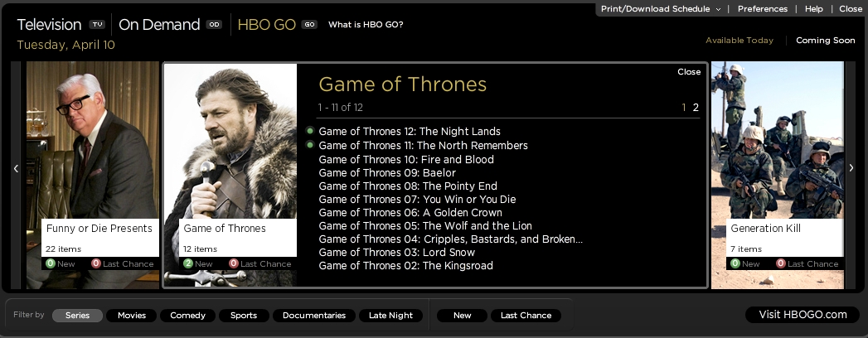Open episode 12: The Night Lands
Image resolution: width=868 pixels, height=338 pixels.
[x=410, y=131]
